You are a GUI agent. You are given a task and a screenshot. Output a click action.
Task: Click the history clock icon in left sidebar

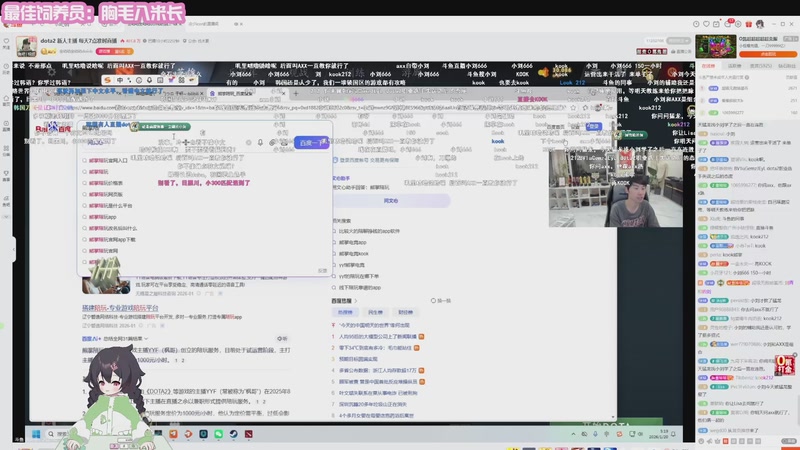pos(6,68)
